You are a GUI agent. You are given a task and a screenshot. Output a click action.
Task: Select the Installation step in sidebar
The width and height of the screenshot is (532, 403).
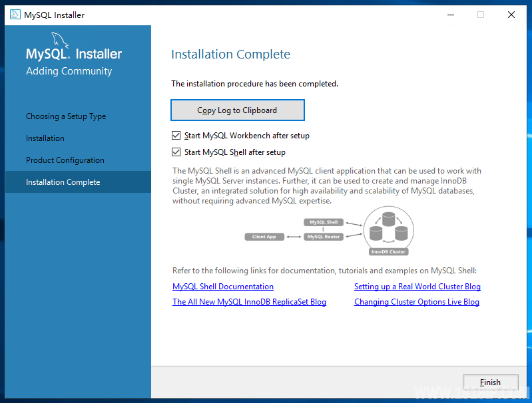click(x=45, y=138)
